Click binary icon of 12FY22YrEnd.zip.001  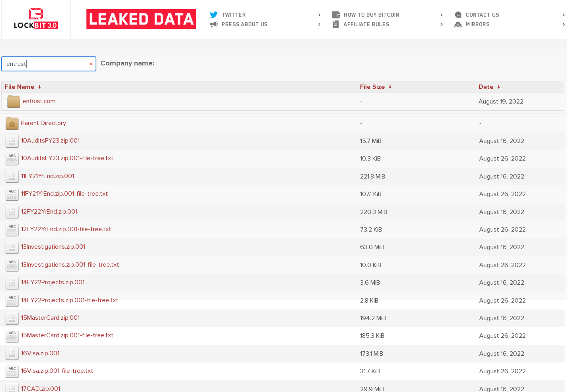[12, 212]
